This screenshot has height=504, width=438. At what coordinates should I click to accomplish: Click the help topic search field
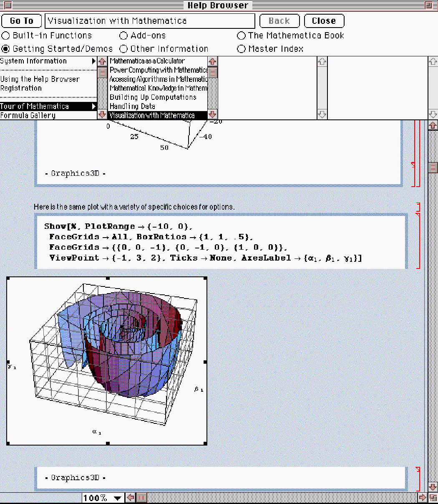pyautogui.click(x=150, y=21)
